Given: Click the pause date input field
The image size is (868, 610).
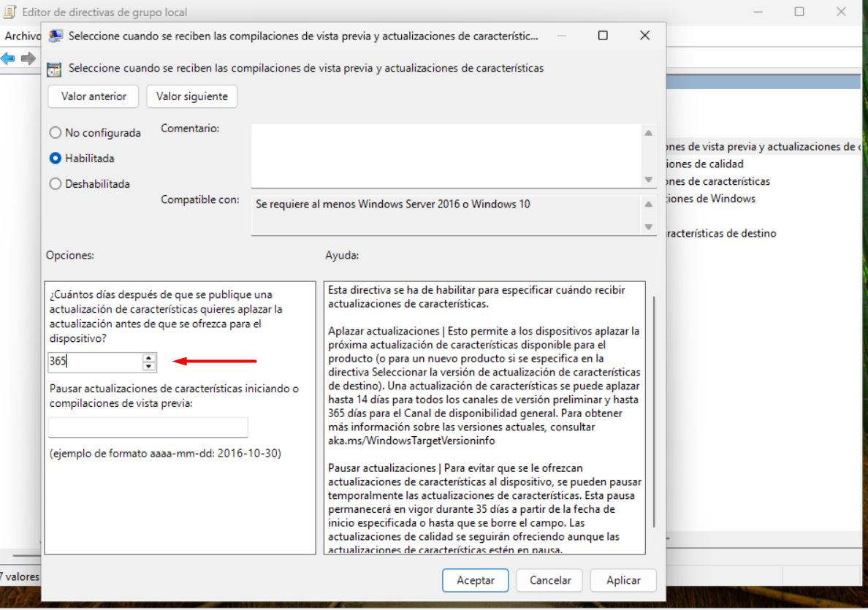Looking at the screenshot, I should tap(148, 427).
